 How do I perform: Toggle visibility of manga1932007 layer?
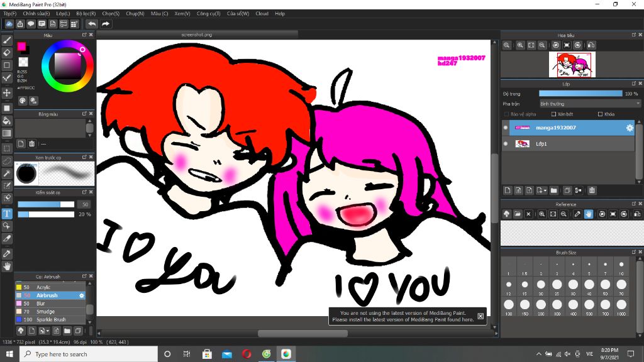pos(506,128)
